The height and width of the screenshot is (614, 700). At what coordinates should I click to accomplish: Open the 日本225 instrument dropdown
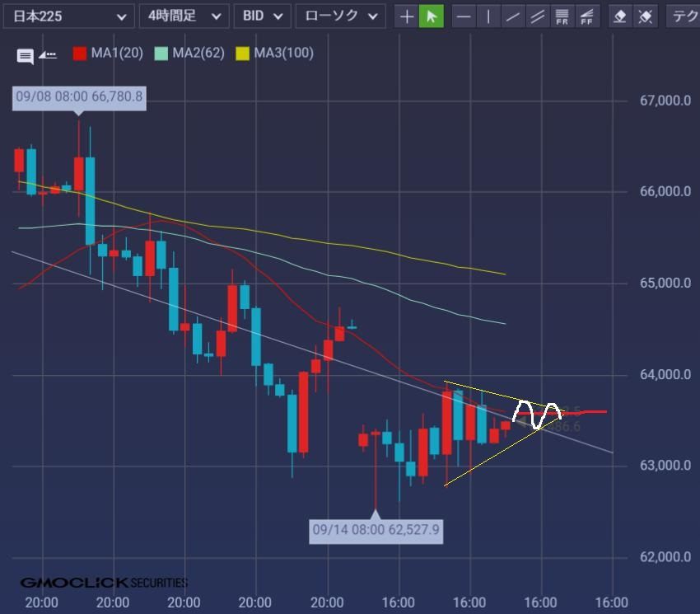(x=68, y=16)
